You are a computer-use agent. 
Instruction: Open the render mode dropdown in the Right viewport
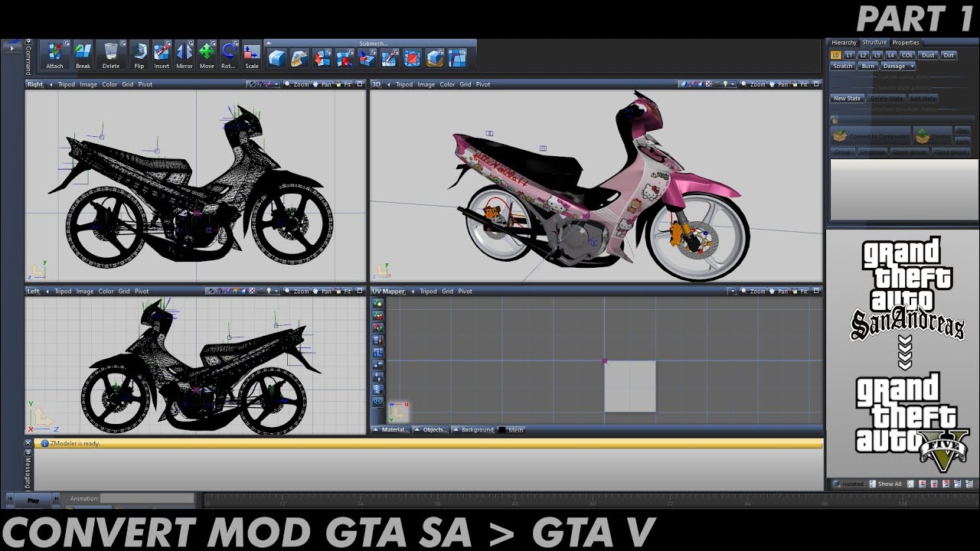point(278,84)
